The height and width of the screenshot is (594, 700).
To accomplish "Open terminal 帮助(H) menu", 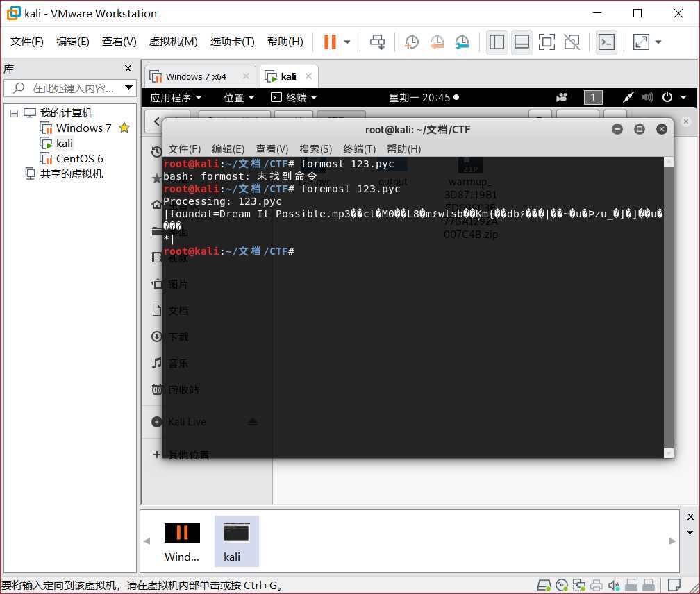I will coord(403,149).
